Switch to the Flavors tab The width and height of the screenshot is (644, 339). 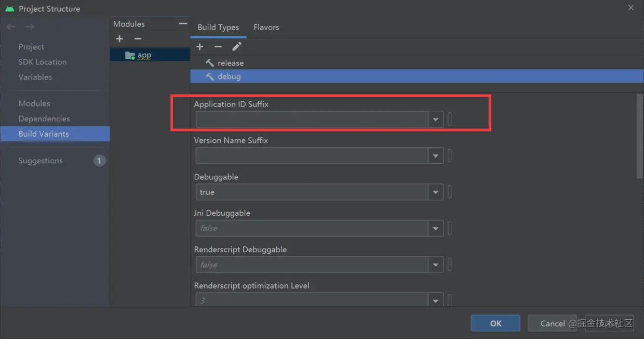266,27
